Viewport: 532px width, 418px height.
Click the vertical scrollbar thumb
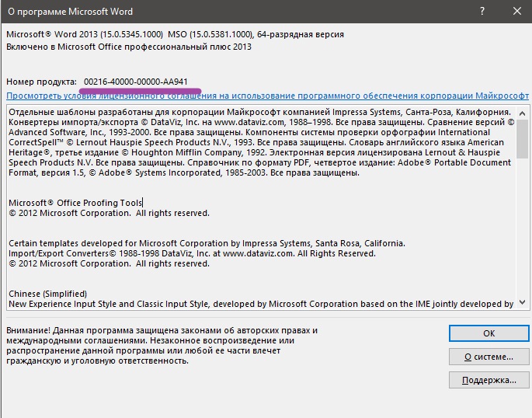(522, 139)
